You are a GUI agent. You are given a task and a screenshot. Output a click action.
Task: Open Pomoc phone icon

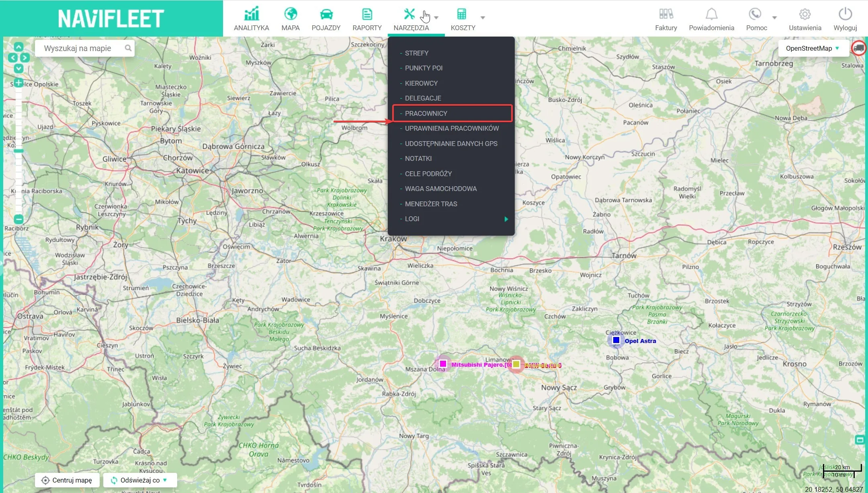click(755, 14)
